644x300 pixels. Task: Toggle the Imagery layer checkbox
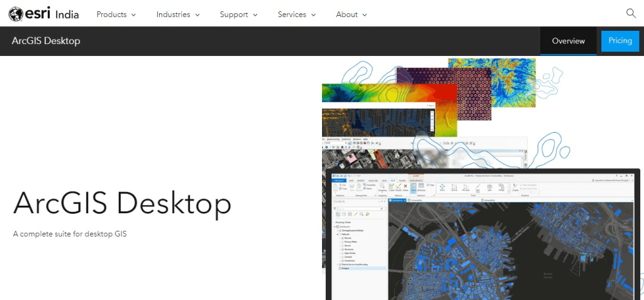pyautogui.click(x=340, y=269)
